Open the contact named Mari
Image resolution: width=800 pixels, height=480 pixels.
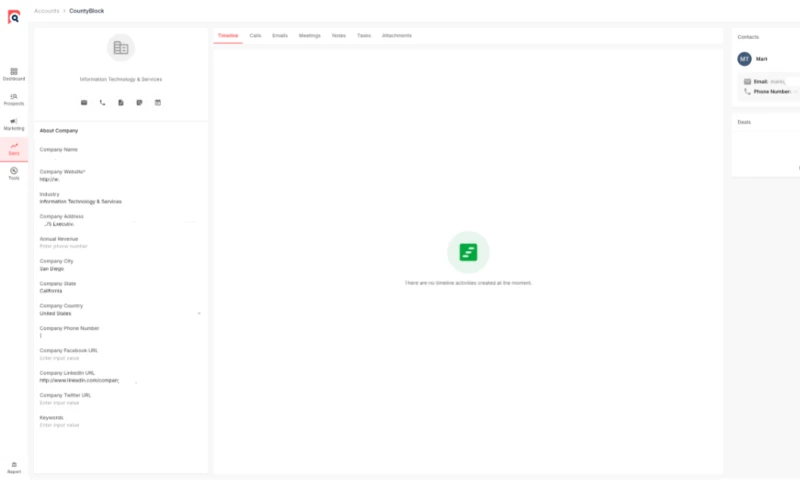coord(762,59)
